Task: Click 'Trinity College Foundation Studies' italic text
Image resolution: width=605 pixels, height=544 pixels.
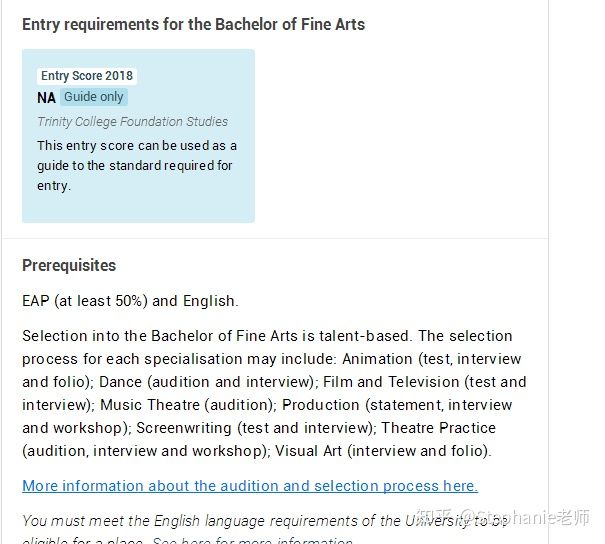Action: 132,122
